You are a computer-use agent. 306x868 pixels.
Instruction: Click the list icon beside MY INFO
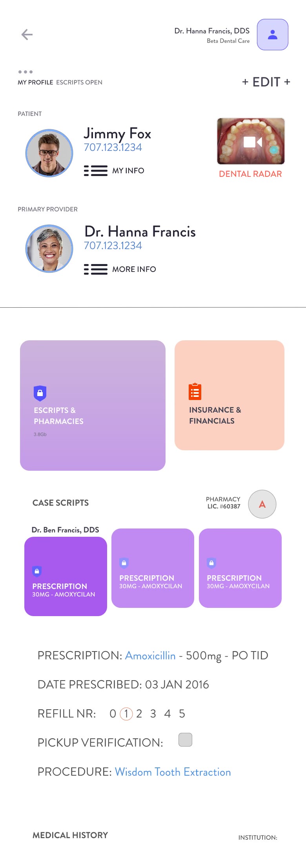point(96,171)
